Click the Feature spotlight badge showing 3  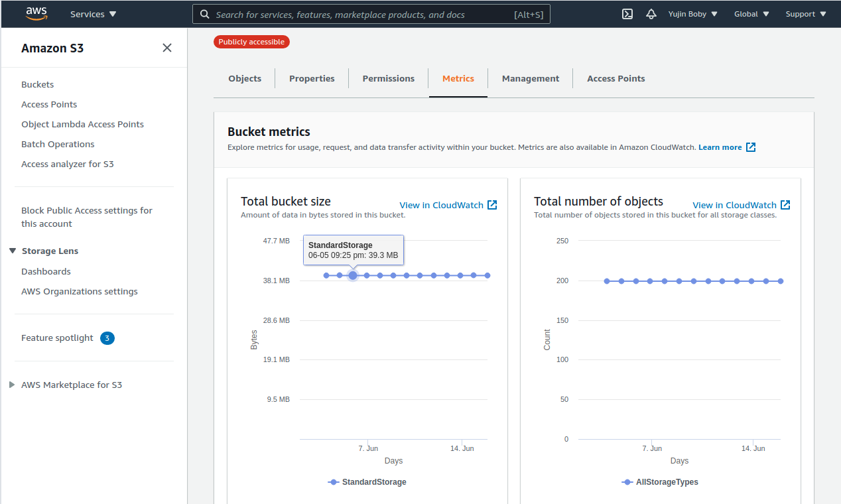(x=107, y=338)
